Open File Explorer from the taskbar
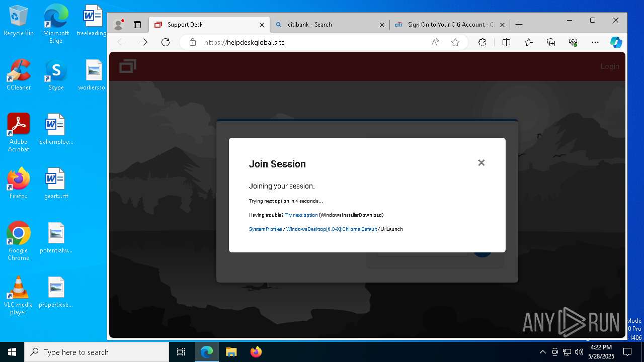644x362 pixels. coord(231,352)
